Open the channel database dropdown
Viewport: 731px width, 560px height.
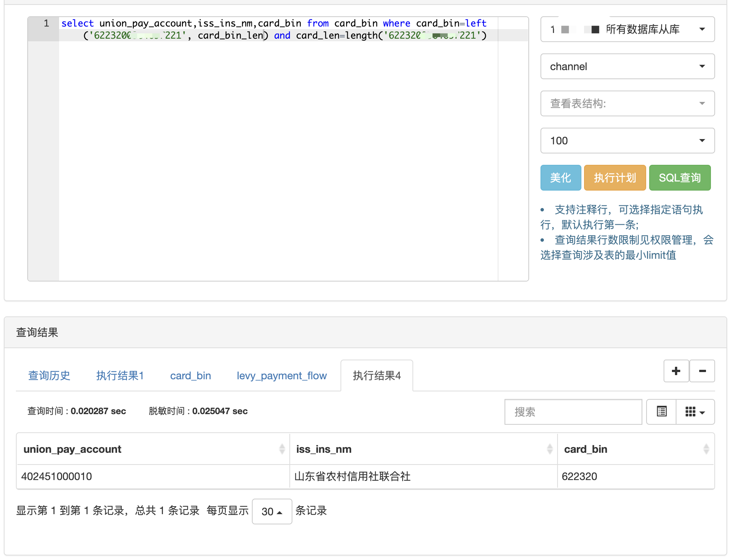pos(628,66)
